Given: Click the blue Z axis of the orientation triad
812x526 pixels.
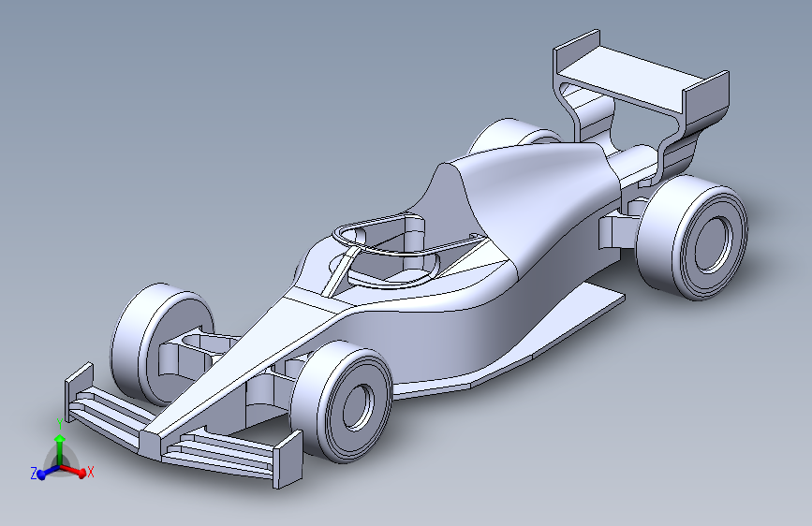Looking at the screenshot, I should [46, 473].
